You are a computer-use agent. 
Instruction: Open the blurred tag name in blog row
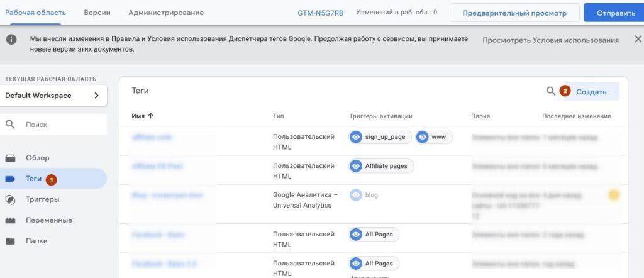(167, 196)
